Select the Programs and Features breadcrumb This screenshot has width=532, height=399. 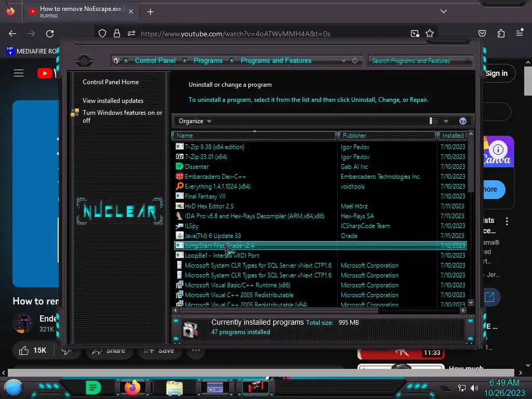(276, 61)
